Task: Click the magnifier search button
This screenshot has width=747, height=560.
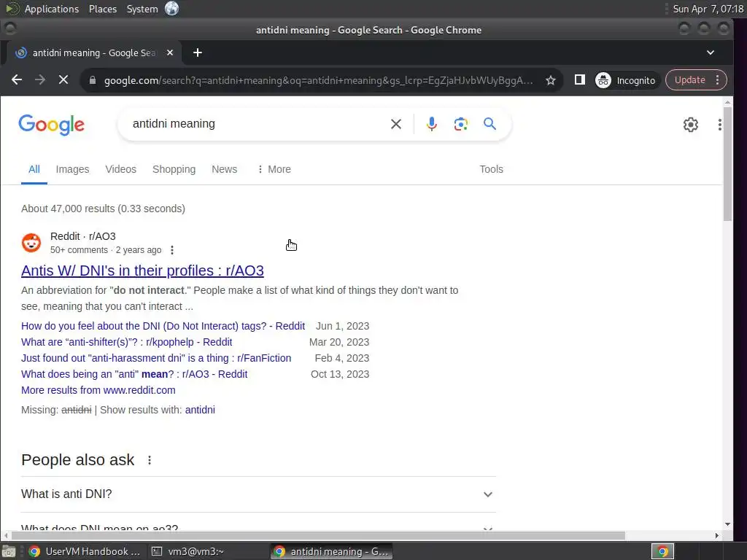Action: pyautogui.click(x=489, y=124)
